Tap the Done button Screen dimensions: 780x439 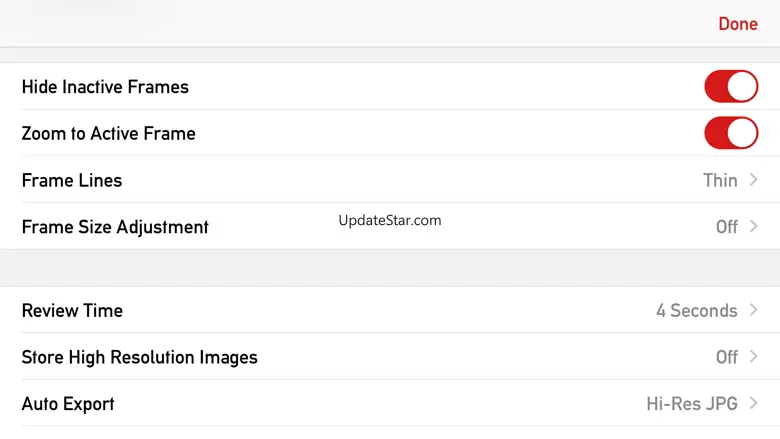tap(737, 23)
